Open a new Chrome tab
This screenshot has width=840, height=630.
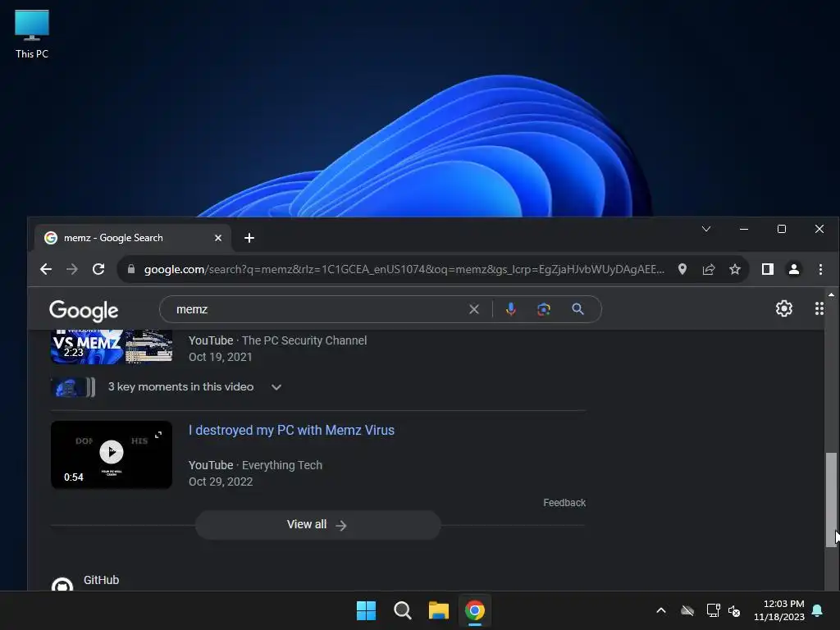coord(249,238)
